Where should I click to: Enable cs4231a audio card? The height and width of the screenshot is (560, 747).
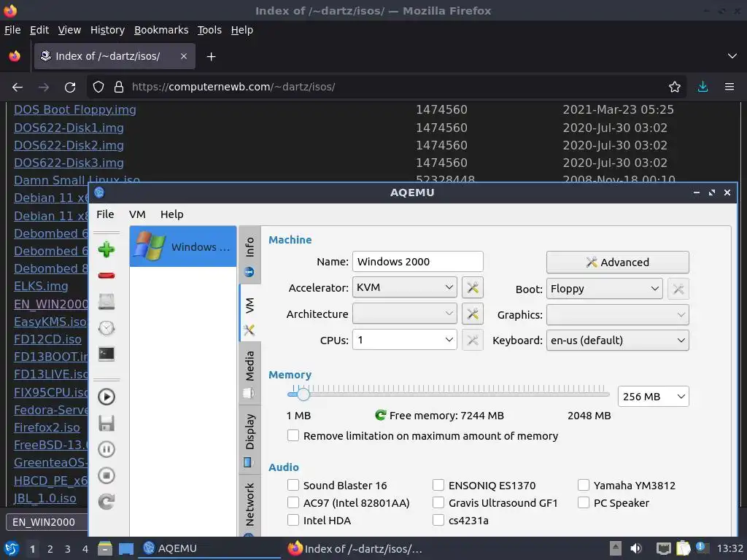click(x=438, y=521)
